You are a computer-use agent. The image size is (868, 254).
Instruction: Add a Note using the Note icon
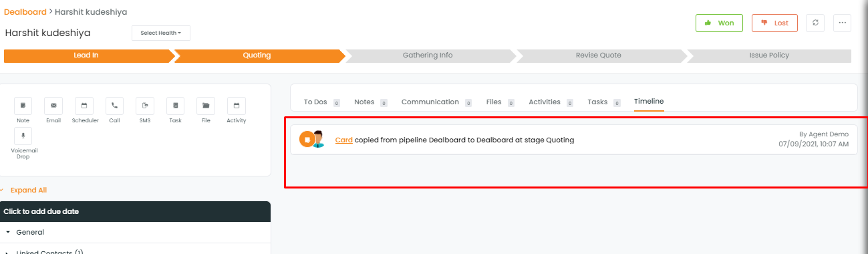pos(23,106)
